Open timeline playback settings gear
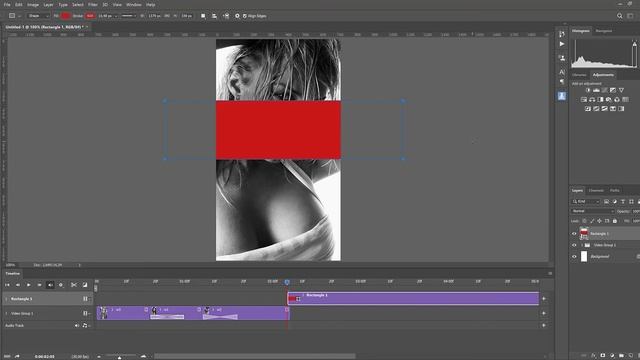 point(61,285)
